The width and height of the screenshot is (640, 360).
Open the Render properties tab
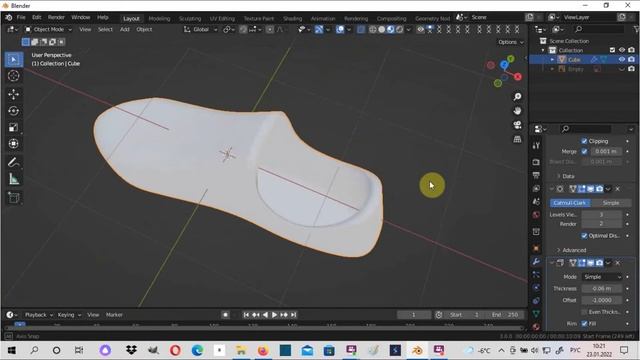click(x=536, y=162)
